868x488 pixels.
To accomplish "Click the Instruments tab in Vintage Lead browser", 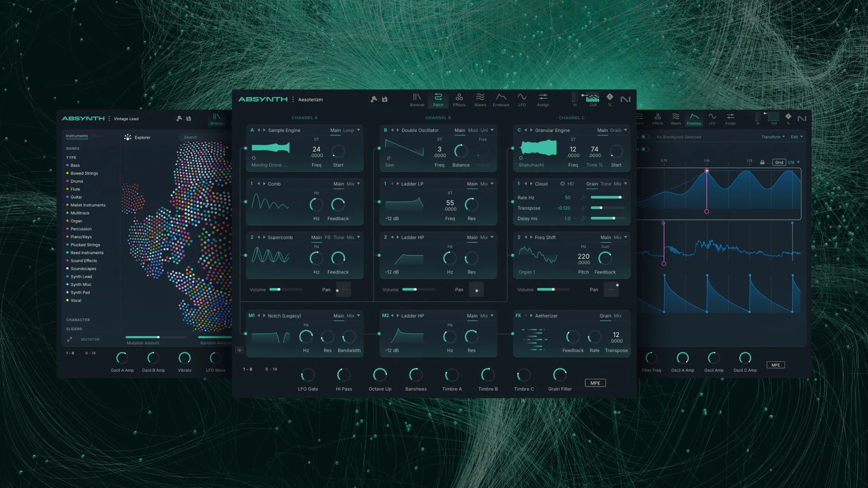I will (x=77, y=136).
